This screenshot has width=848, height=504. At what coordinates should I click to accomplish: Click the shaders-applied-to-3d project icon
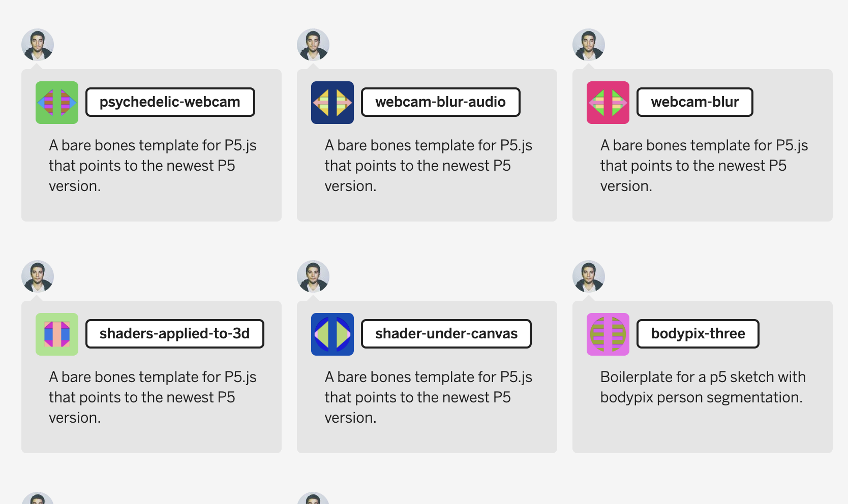(x=56, y=334)
